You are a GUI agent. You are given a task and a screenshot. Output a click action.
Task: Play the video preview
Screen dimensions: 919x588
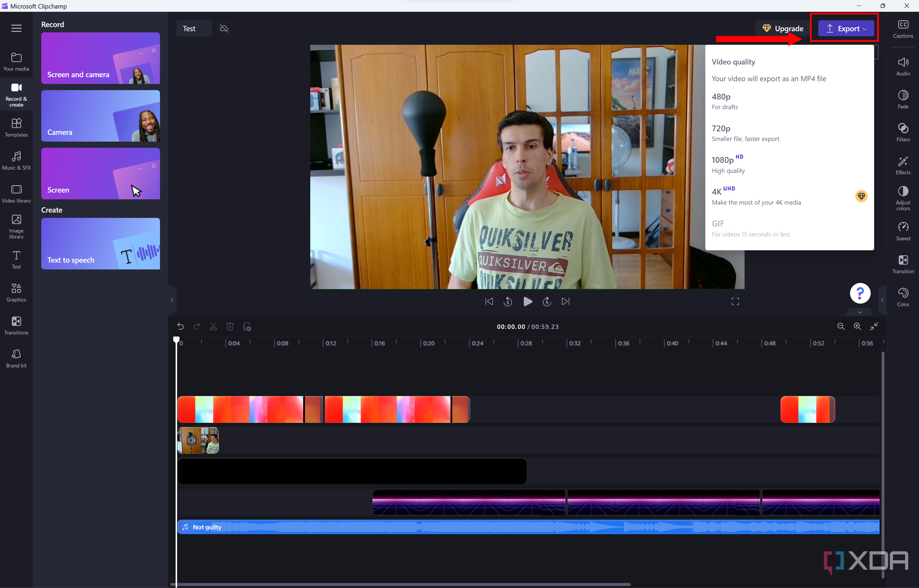coord(527,302)
